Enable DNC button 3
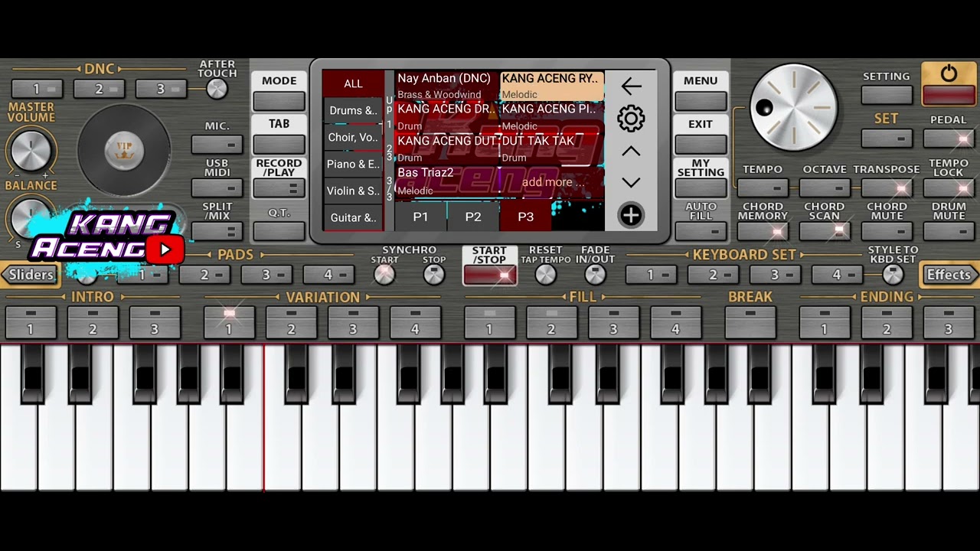This screenshot has height=551, width=980. tap(161, 89)
